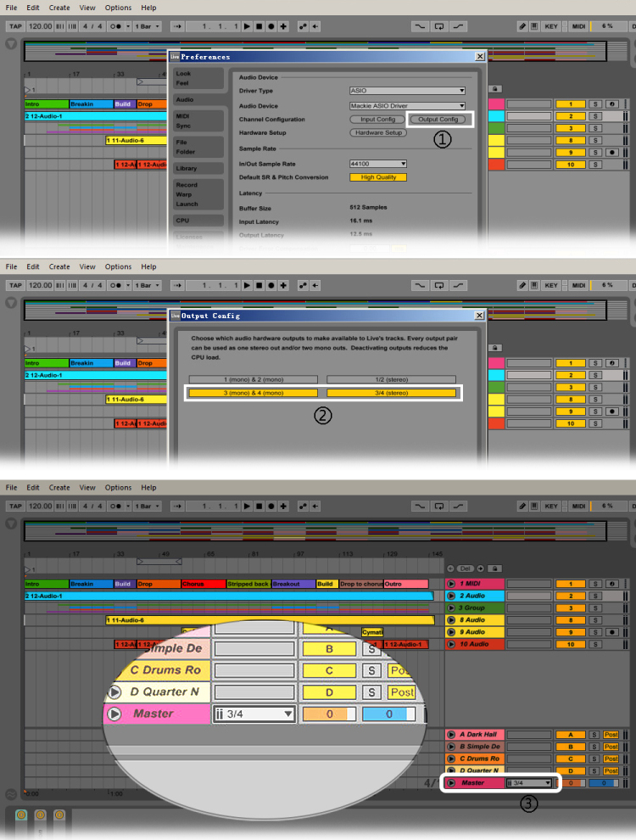Click the Punch-Out icon in the bottom screenshot's toolbar
The height and width of the screenshot is (840, 636).
point(458,507)
